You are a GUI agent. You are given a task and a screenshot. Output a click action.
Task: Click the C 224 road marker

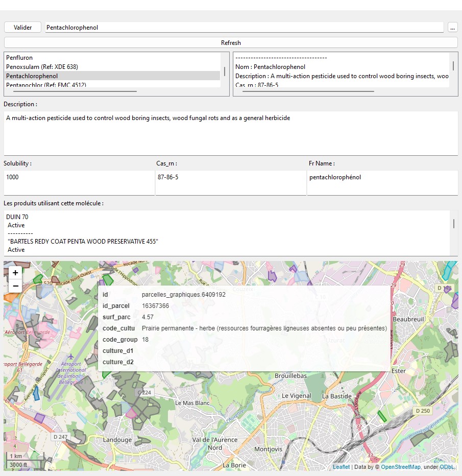(x=144, y=393)
